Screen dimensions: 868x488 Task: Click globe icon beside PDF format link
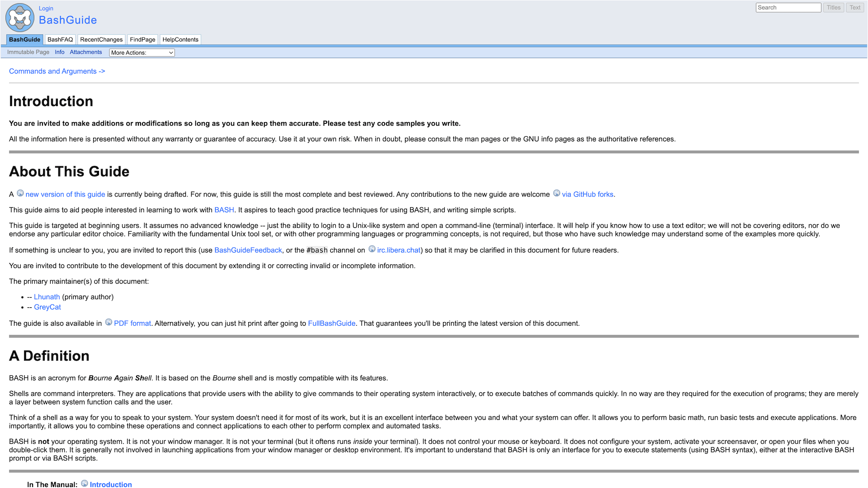pyautogui.click(x=108, y=322)
